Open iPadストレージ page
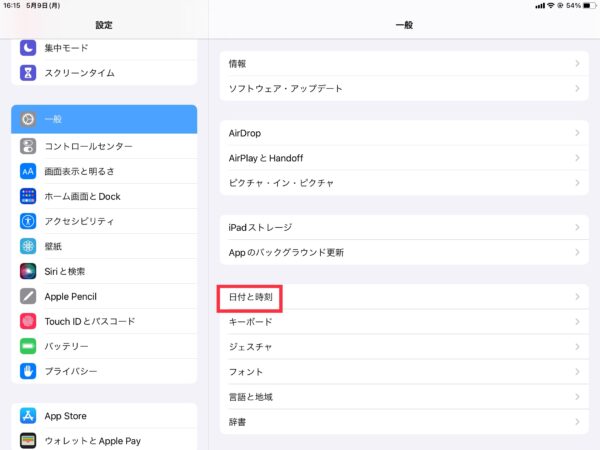Viewport: 600px width, 450px height. [x=404, y=227]
